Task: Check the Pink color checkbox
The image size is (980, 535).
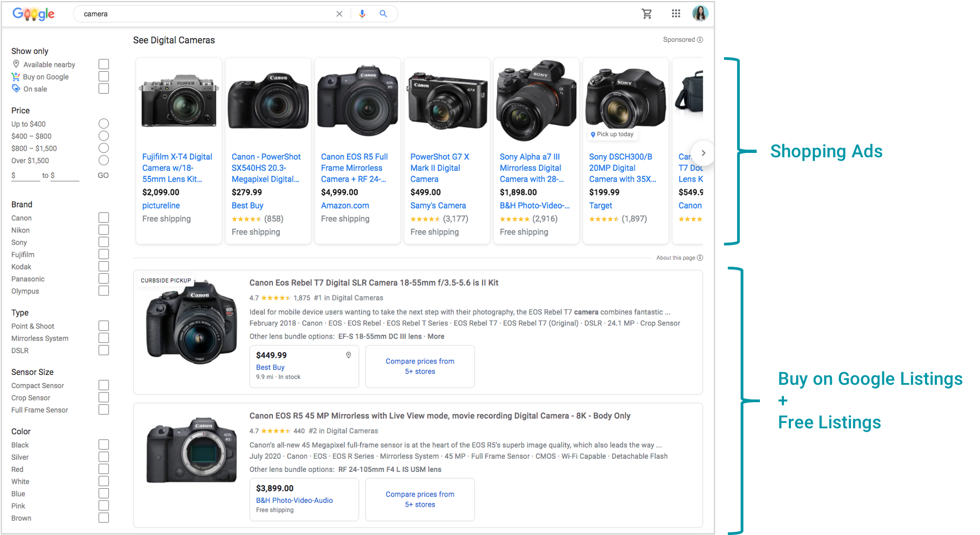Action: 104,506
